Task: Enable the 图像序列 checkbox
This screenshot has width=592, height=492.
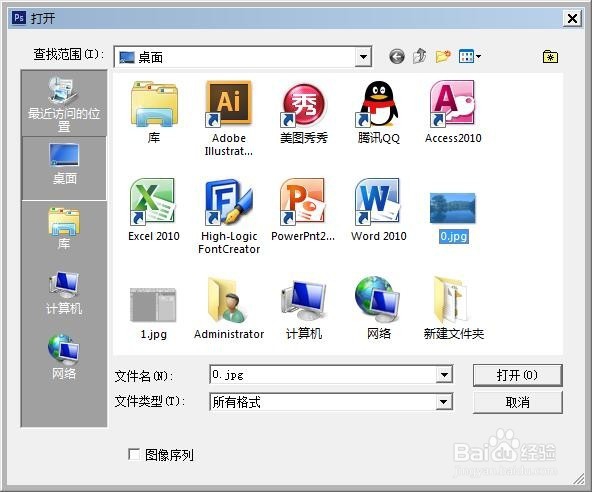Action: (134, 454)
